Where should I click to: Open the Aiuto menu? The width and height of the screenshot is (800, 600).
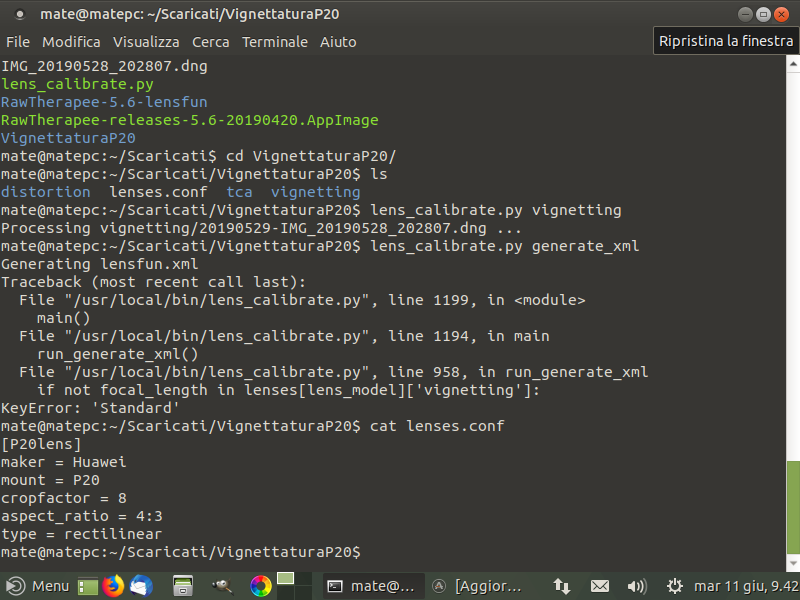coord(338,42)
